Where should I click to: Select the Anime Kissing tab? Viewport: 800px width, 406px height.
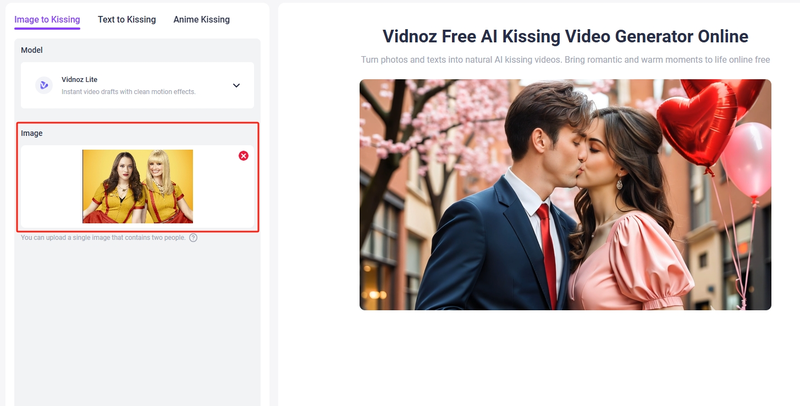click(202, 20)
